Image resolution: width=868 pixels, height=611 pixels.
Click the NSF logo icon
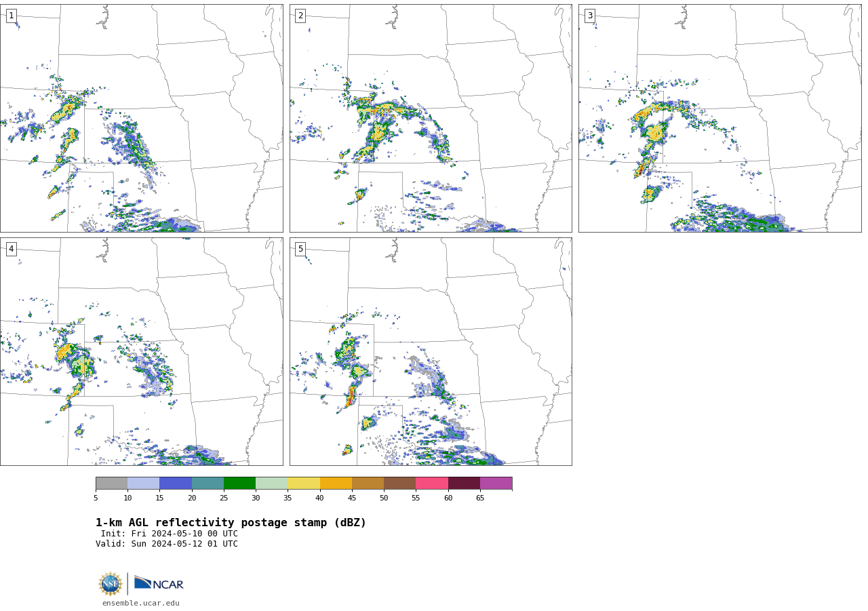pyautogui.click(x=111, y=584)
